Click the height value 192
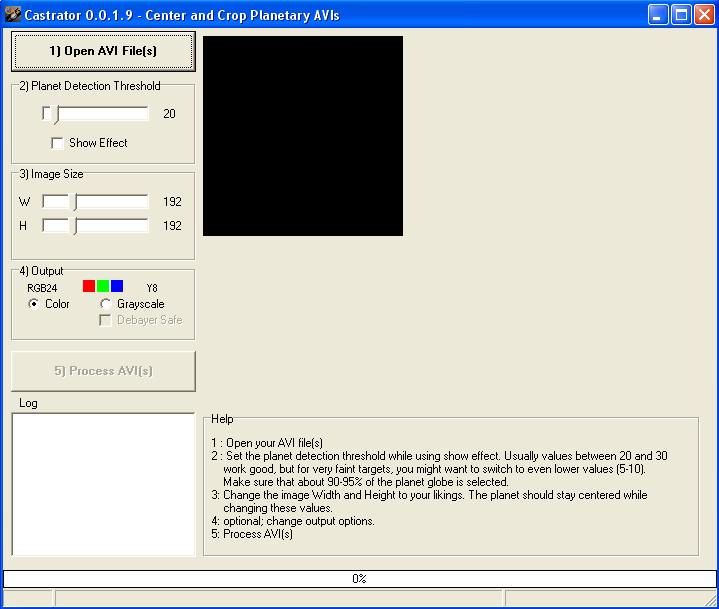 tap(172, 226)
